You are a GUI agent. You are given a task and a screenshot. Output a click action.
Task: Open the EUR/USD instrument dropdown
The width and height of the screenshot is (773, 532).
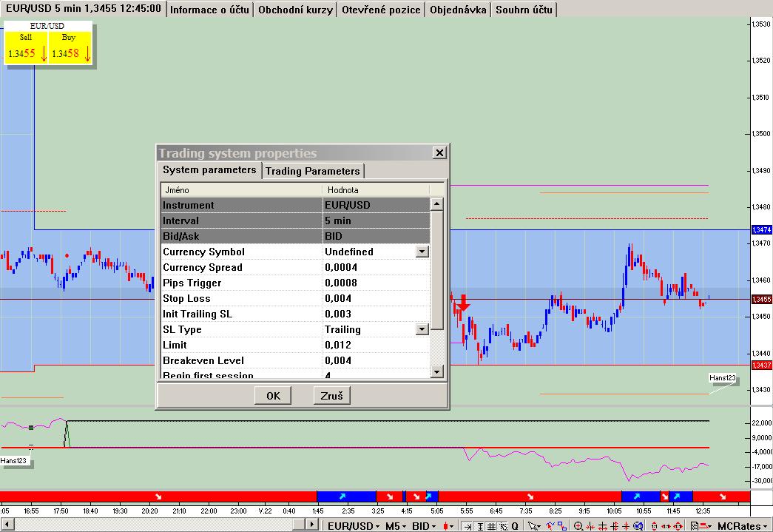tap(354, 526)
